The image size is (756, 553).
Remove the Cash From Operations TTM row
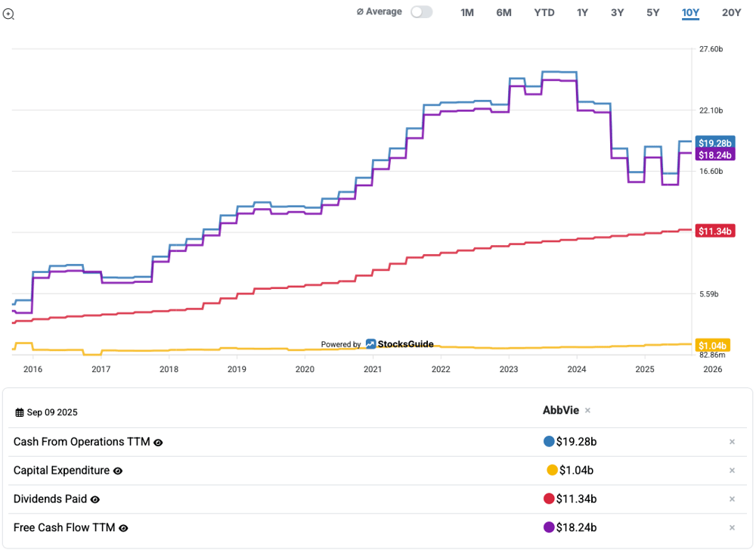(732, 442)
